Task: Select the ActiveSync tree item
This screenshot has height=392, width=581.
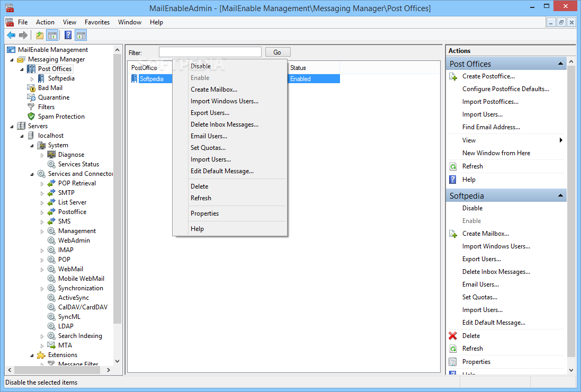Action: click(x=74, y=298)
